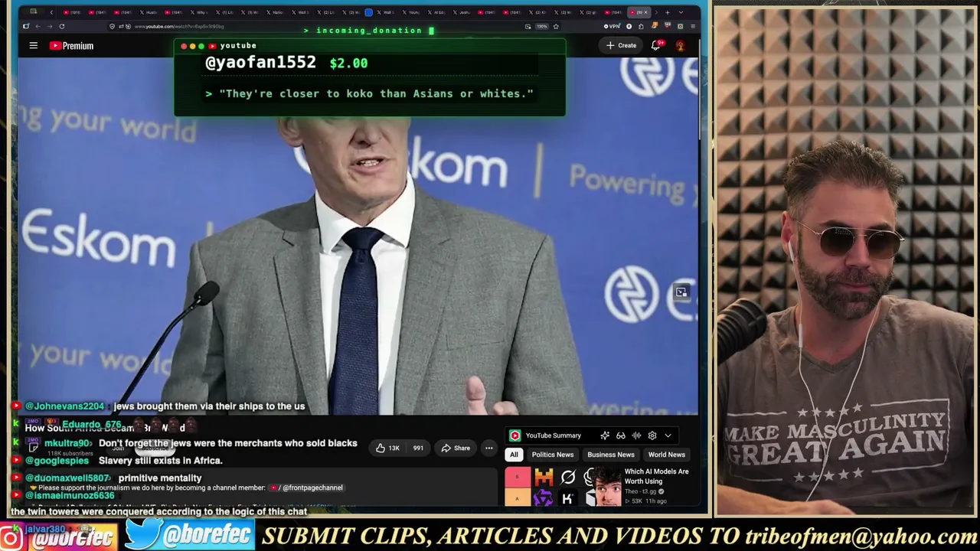Open the more actions three-dot menu
980x551 pixels.
(488, 448)
